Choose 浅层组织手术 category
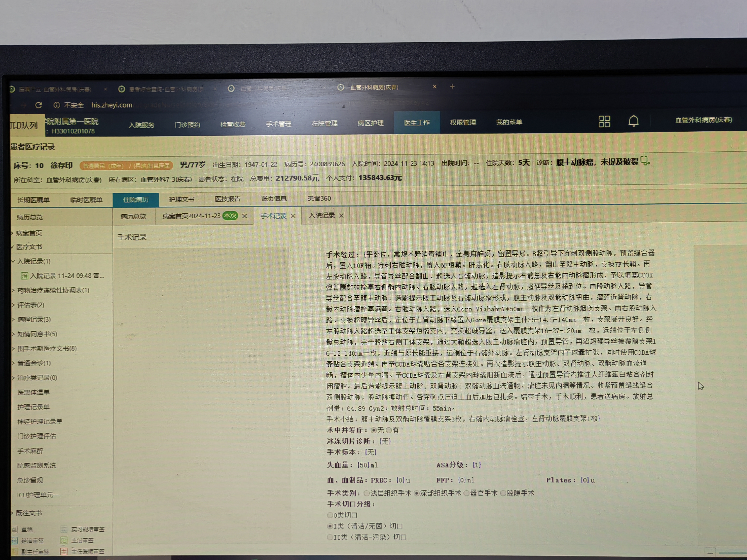Screen dimensions: 747x560 [x=366, y=493]
